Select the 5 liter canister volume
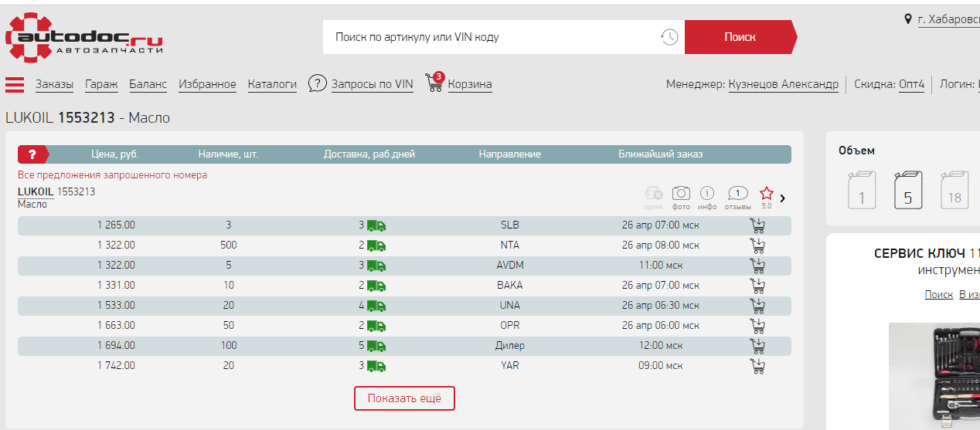Screen dimensions: 980x430 [x=908, y=190]
